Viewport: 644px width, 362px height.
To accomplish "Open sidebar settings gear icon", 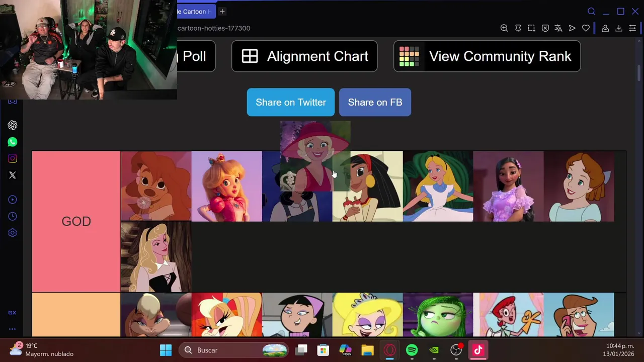I will click(13, 233).
